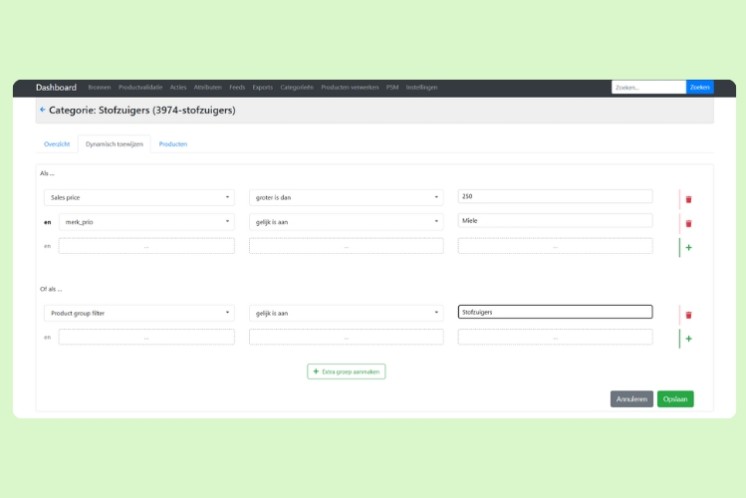Go to Instellingen in the navbar
Viewport: 746px width, 498px height.
422,88
